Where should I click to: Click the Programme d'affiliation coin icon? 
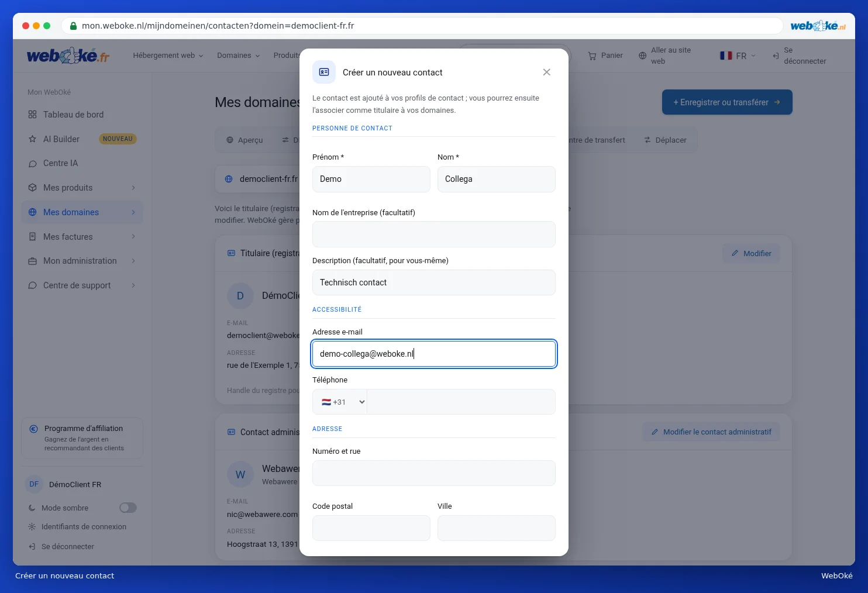[34, 429]
